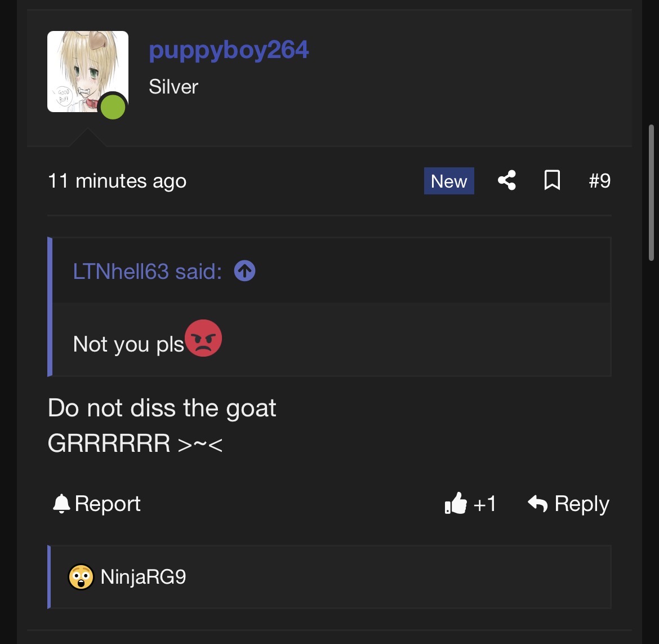Open the puppyboy264 profile username link
Screen dimensions: 659x644
click(229, 50)
